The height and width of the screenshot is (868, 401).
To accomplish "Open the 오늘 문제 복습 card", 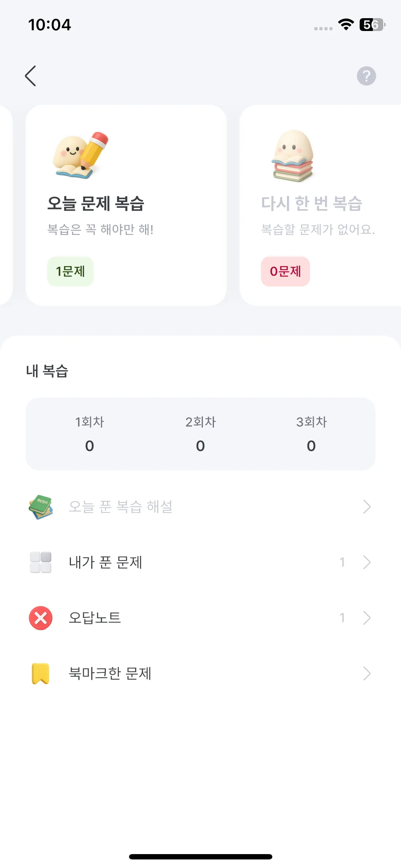I will [126, 205].
